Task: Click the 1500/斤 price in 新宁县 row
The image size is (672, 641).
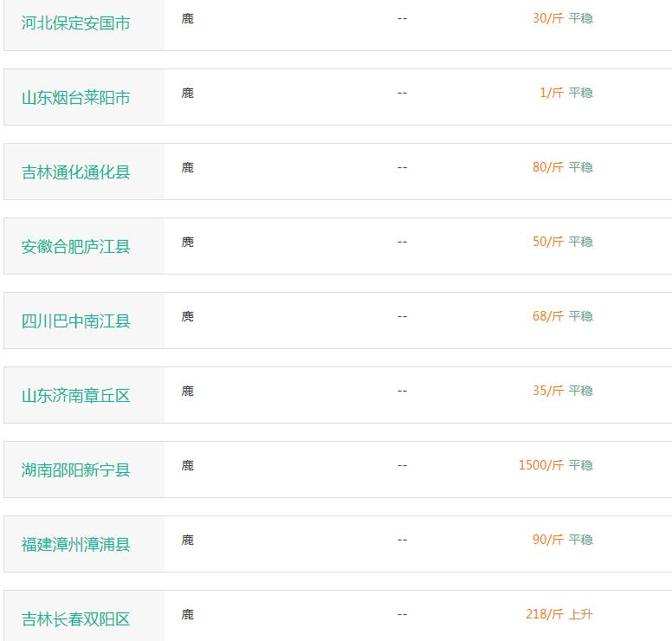Action: pos(541,465)
